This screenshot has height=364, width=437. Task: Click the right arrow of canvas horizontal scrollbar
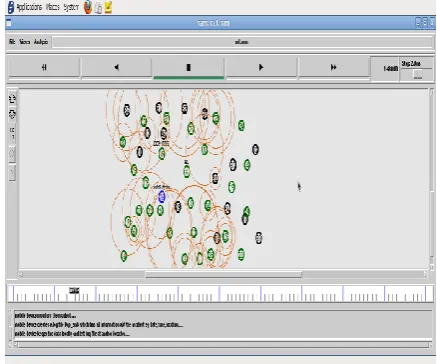pos(425,274)
